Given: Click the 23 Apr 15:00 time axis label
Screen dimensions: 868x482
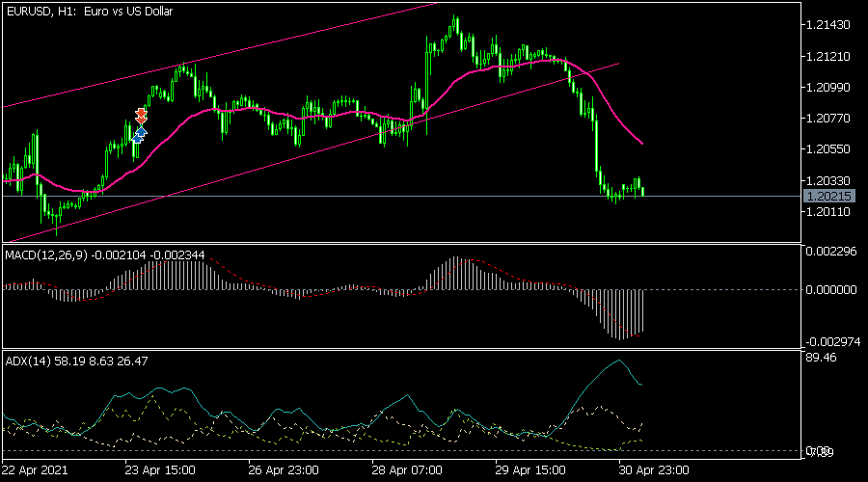Looking at the screenshot, I should coord(160,470).
